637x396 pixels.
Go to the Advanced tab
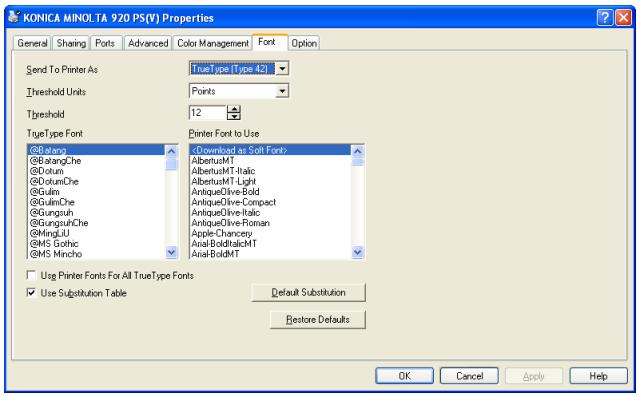[148, 43]
